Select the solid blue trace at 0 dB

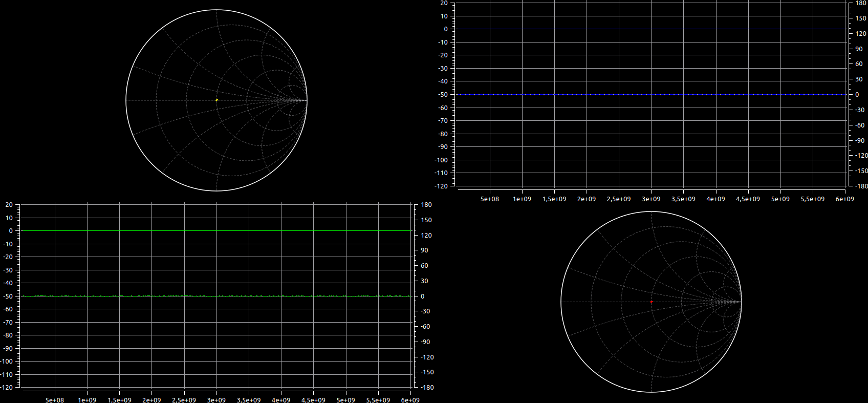[x=650, y=29]
